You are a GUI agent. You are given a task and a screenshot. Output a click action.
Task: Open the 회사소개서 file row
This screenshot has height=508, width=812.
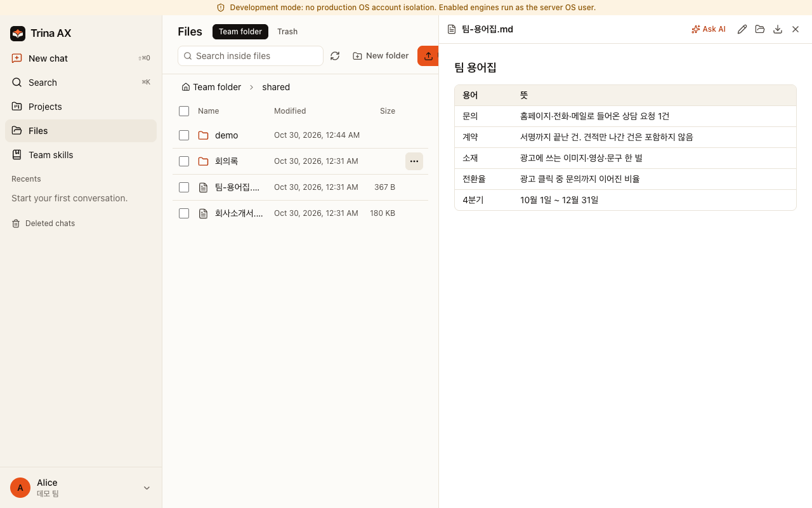[x=300, y=213]
